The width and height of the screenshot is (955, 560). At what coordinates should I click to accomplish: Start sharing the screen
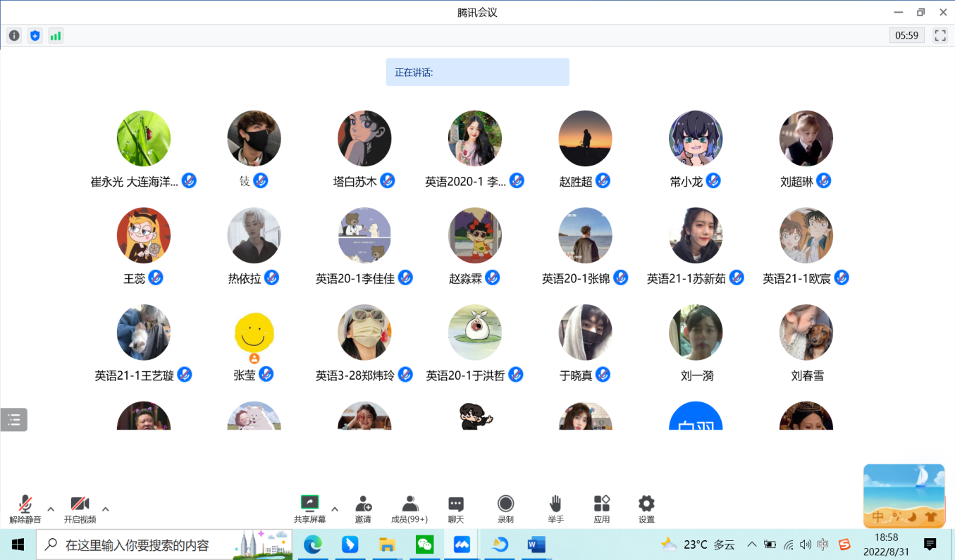309,509
